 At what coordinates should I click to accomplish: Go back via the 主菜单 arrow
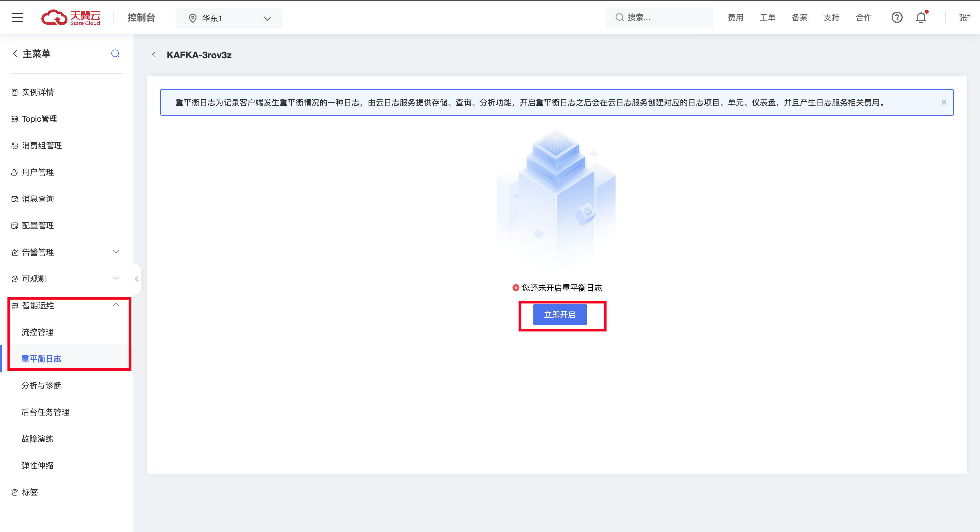pyautogui.click(x=15, y=54)
